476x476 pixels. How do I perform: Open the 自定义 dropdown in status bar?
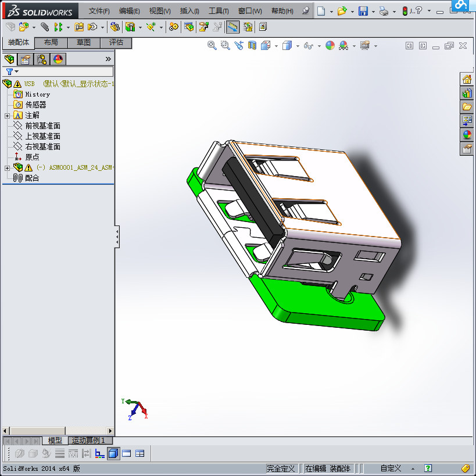click(390, 468)
